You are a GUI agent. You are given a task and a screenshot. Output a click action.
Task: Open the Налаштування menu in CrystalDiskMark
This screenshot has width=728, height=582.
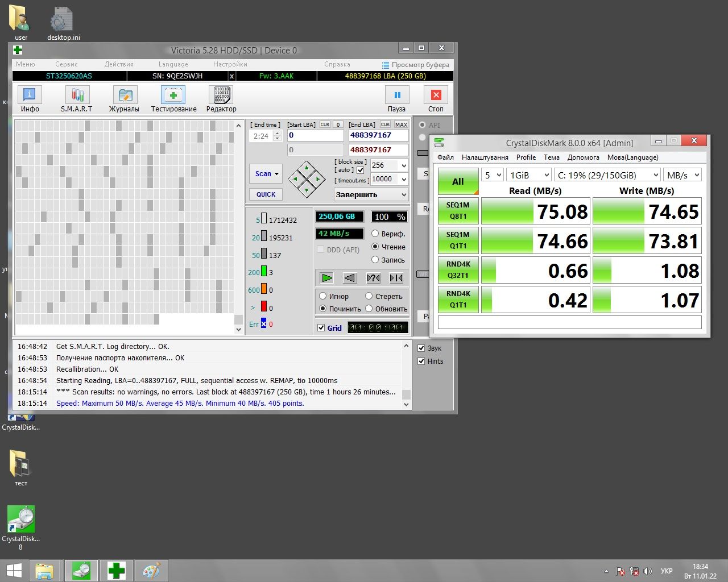(x=485, y=157)
